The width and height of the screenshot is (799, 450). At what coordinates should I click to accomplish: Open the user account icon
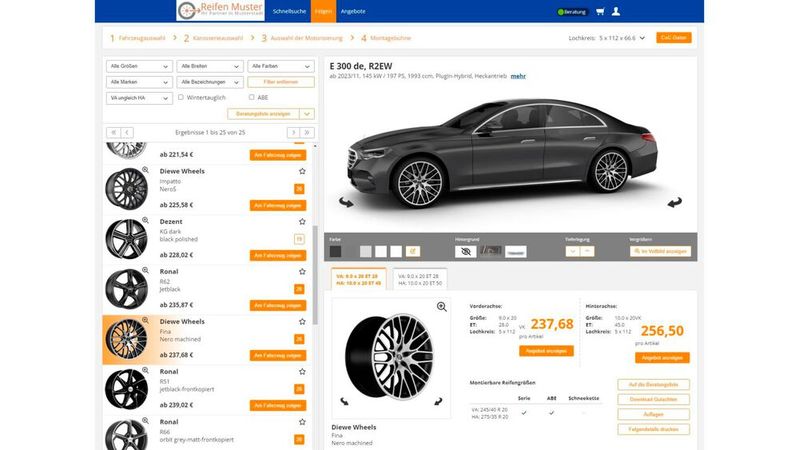(616, 11)
